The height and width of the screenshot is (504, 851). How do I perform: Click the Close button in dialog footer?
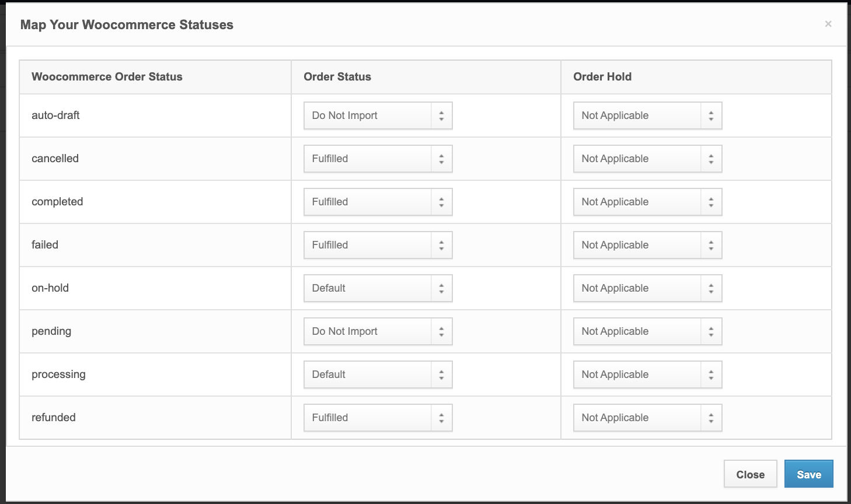[750, 474]
